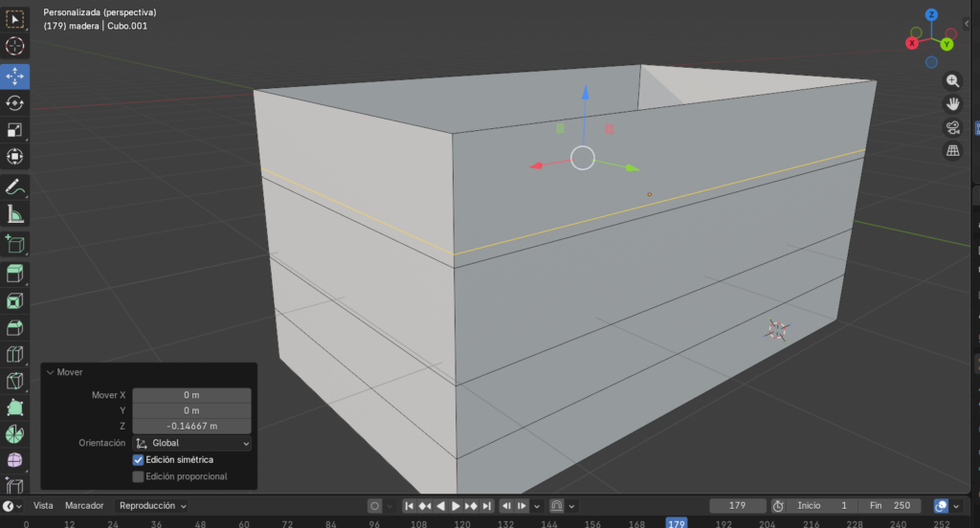Open the Reproducción dropdown
The width and height of the screenshot is (980, 528).
[153, 506]
